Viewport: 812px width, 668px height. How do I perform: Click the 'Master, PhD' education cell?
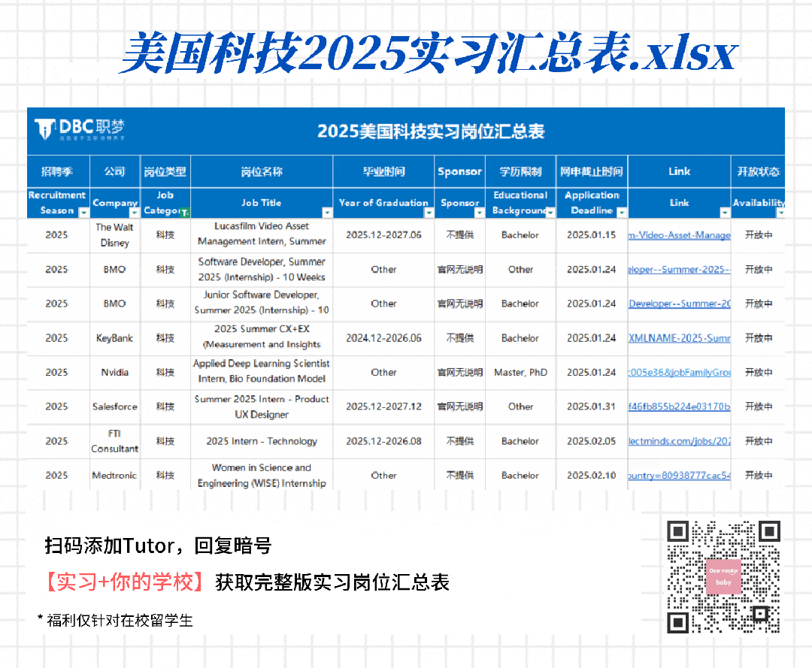pyautogui.click(x=520, y=373)
